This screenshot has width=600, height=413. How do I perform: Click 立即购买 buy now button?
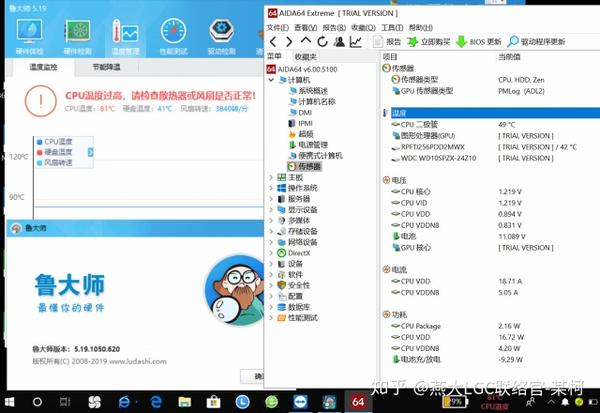coord(428,42)
